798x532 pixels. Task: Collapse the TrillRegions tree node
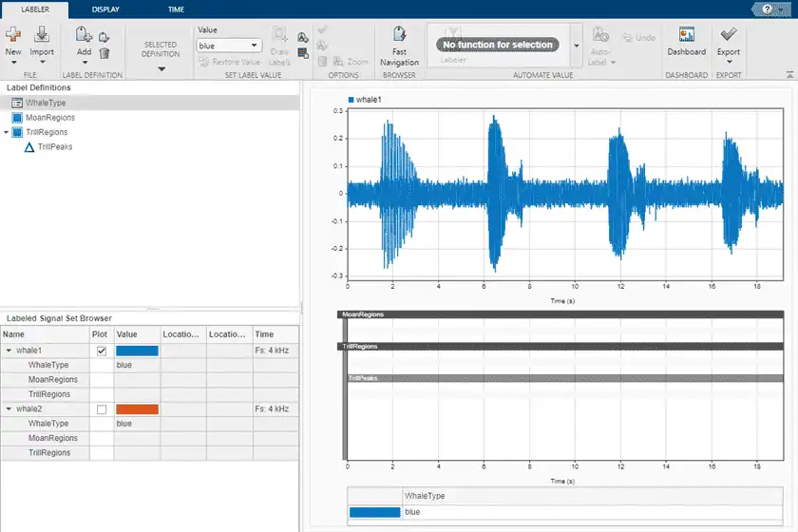click(7, 132)
